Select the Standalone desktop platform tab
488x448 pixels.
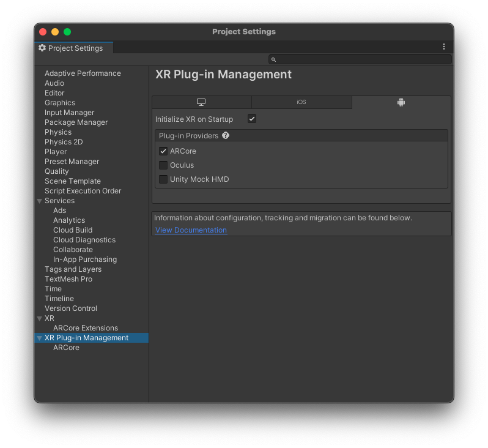pyautogui.click(x=201, y=102)
